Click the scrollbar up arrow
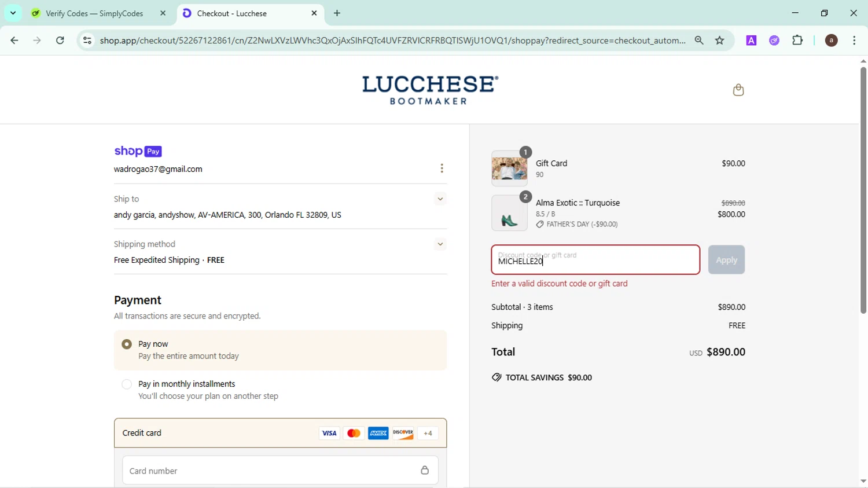This screenshot has height=488, width=868. pyautogui.click(x=863, y=61)
